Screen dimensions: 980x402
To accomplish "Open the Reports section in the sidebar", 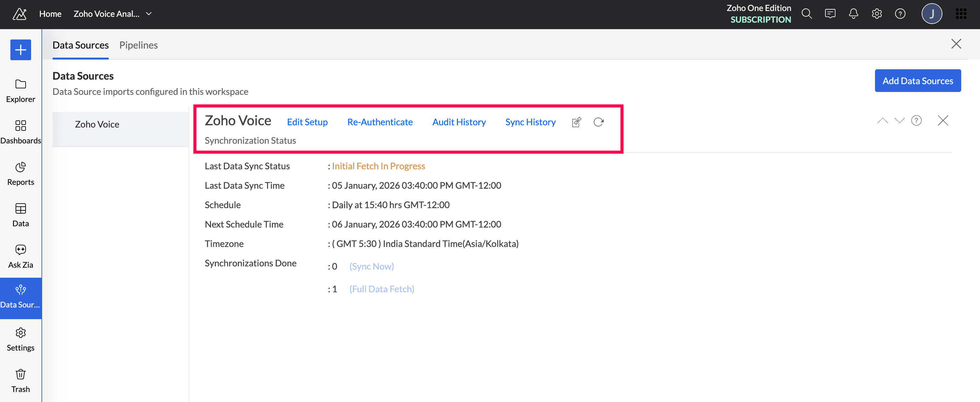I will (x=20, y=173).
